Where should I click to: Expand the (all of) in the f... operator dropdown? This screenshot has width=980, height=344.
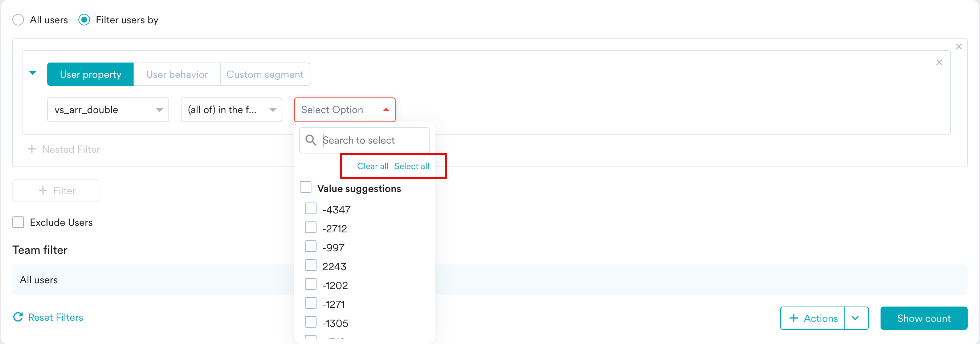tap(231, 110)
